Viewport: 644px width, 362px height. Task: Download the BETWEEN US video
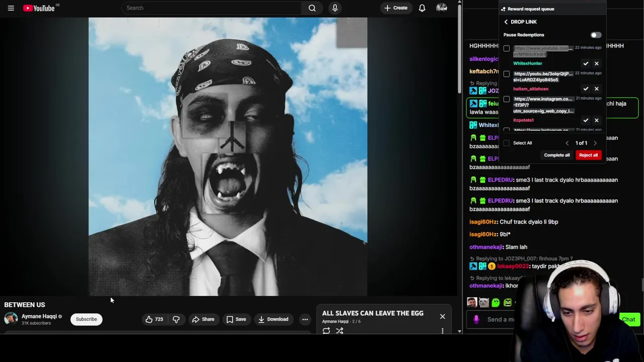(273, 319)
